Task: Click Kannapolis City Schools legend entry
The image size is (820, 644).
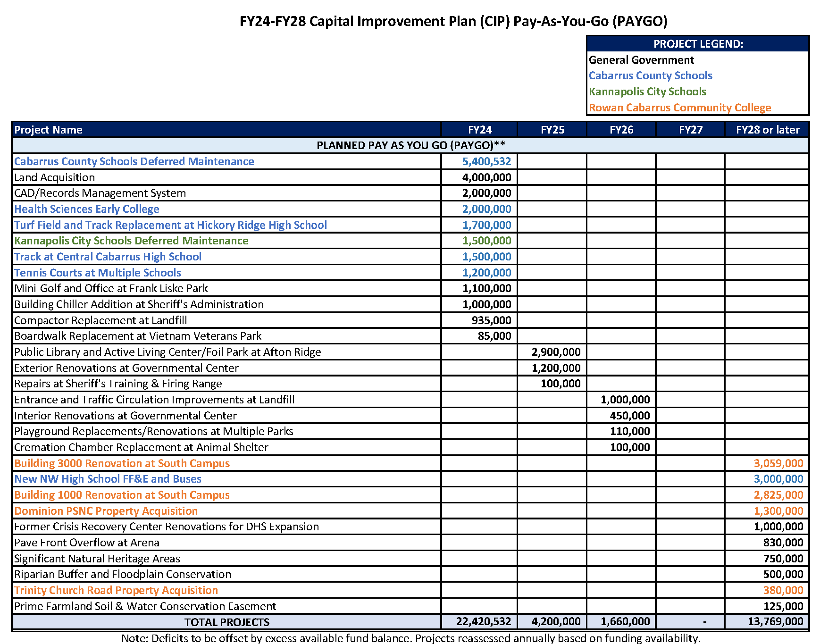Action: (647, 92)
